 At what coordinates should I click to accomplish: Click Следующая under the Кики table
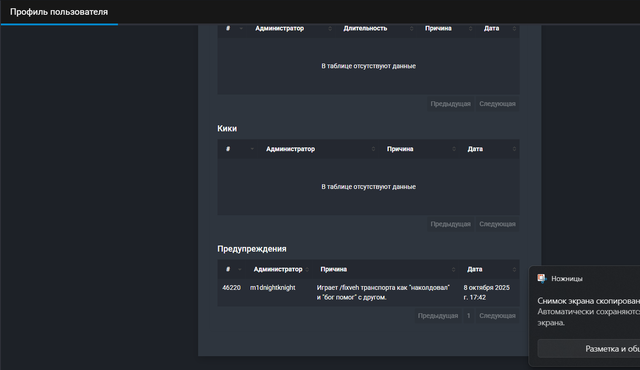(497, 224)
